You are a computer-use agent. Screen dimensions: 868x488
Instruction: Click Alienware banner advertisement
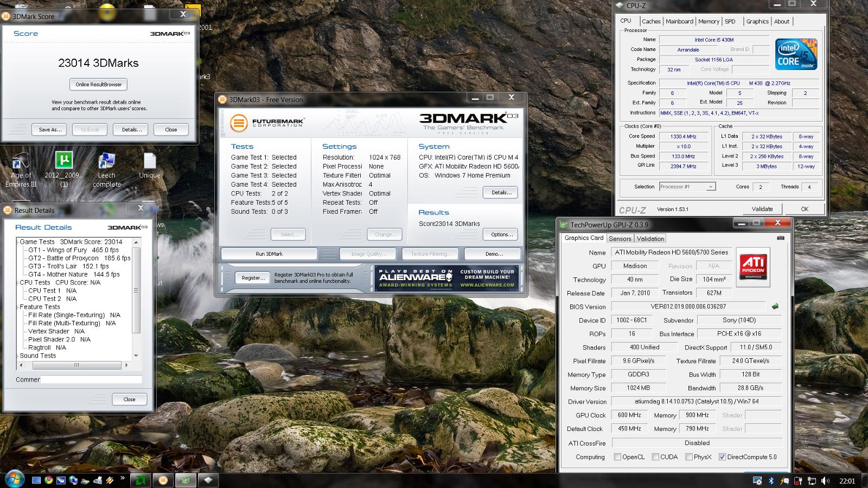click(446, 278)
